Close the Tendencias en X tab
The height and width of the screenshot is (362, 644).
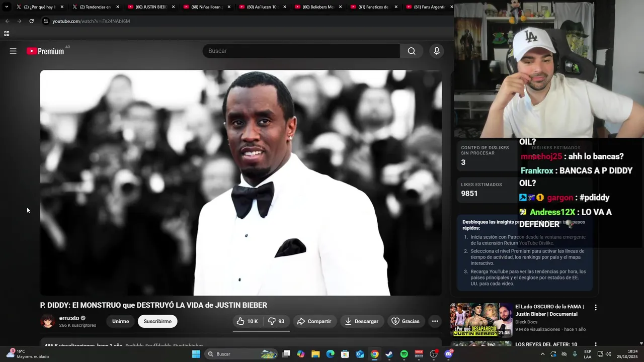coord(118,7)
